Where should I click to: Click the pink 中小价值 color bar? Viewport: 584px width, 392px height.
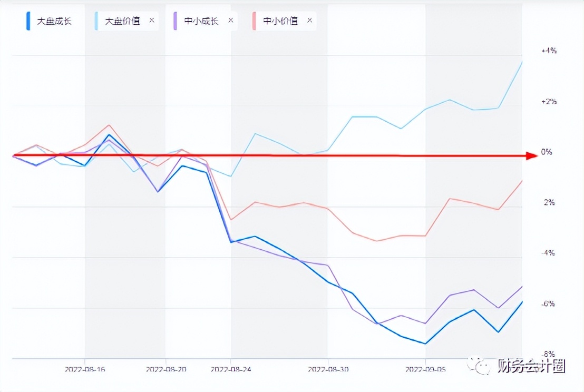[254, 21]
